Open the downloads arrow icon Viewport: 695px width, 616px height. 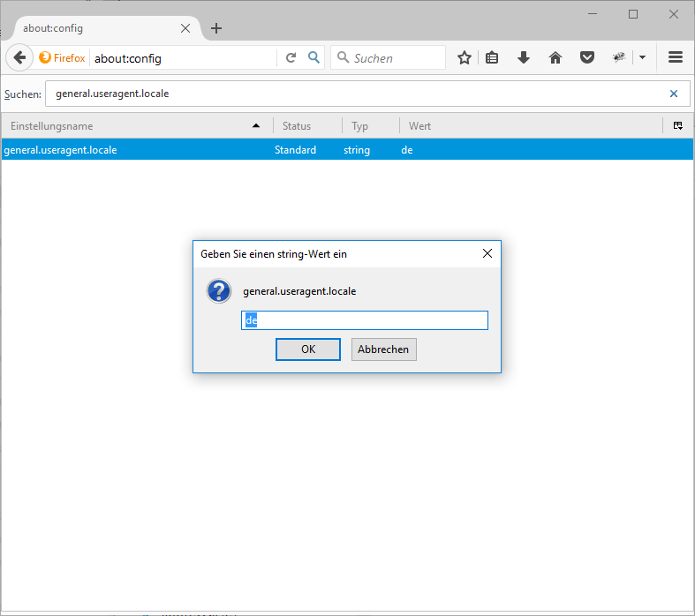point(524,58)
